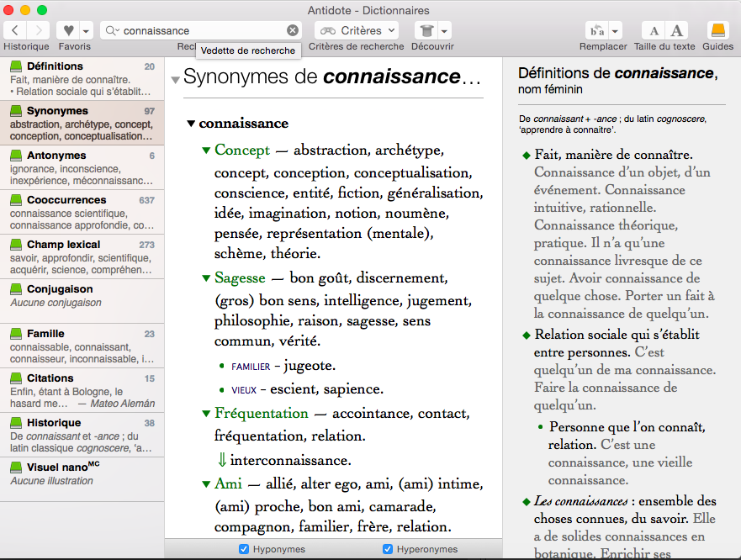Image resolution: width=741 pixels, height=560 pixels.
Task: Open the Visuel nano dictionary
Action: click(x=82, y=479)
